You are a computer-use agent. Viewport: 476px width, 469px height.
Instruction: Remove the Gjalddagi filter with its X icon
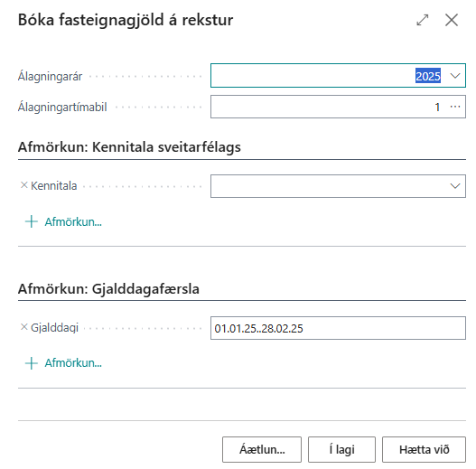point(24,327)
